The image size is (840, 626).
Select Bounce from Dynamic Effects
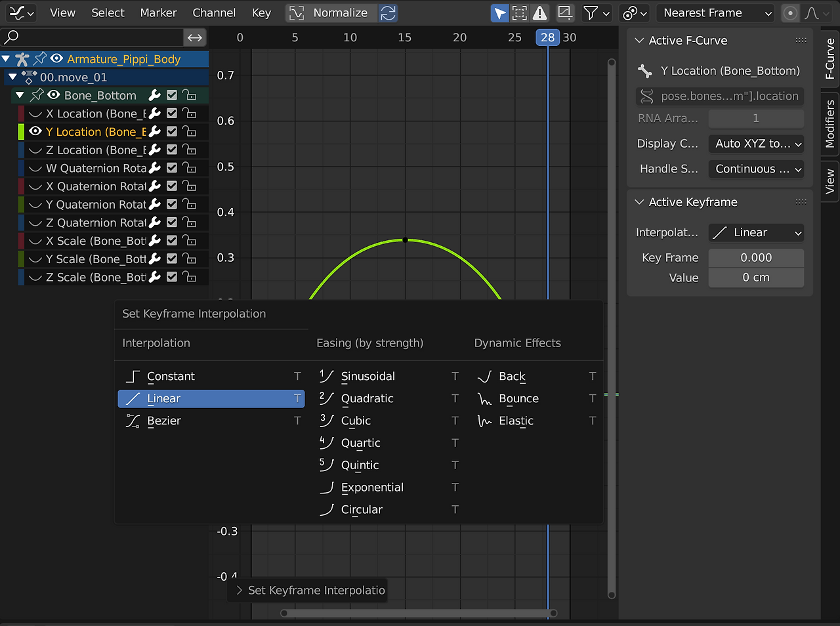518,399
